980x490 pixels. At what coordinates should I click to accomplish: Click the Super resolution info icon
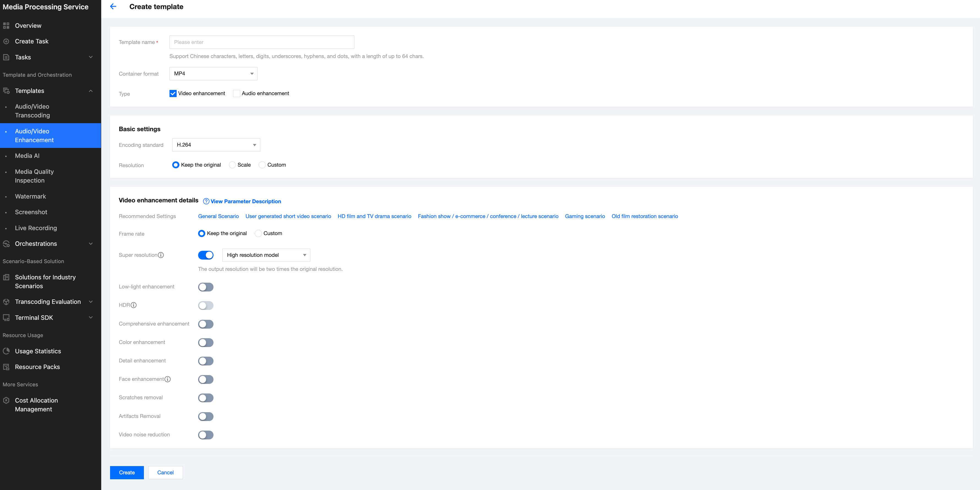[x=161, y=255]
